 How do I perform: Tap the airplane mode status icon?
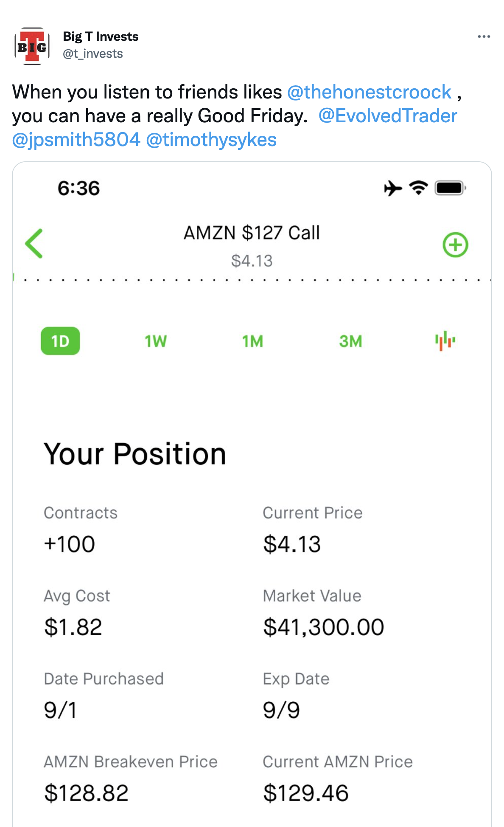(393, 188)
